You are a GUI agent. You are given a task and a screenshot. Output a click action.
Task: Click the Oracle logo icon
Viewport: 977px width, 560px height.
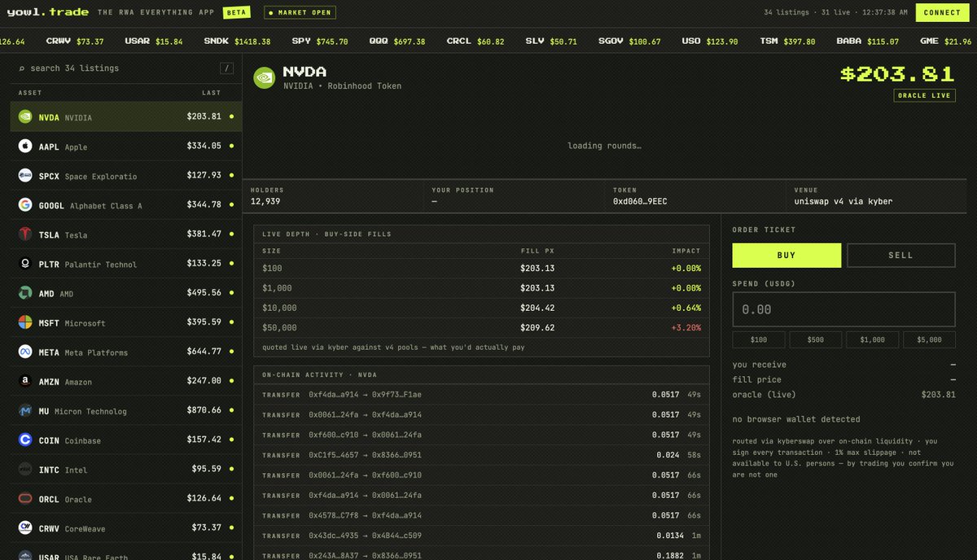pos(24,498)
